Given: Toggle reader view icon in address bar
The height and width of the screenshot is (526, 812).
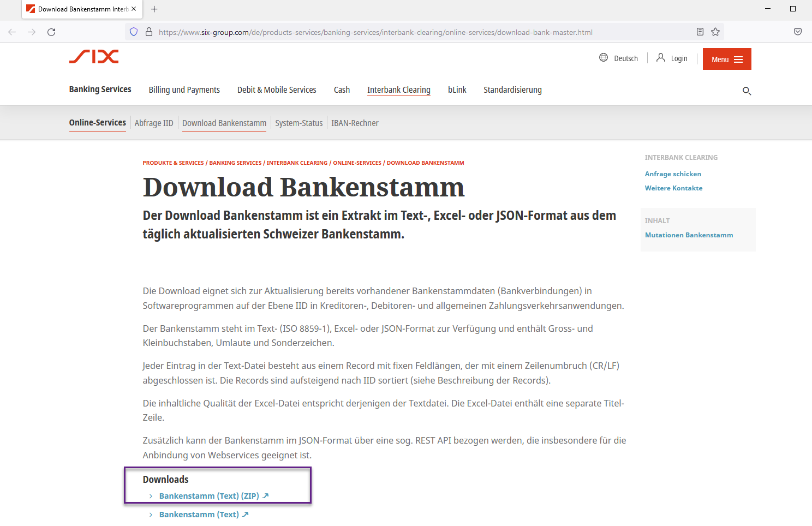Looking at the screenshot, I should [700, 32].
